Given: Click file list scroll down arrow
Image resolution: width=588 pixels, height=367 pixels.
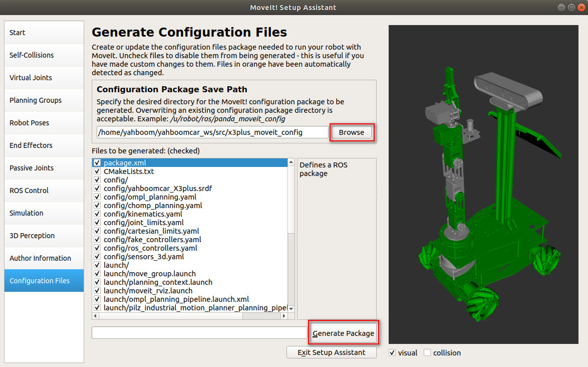Looking at the screenshot, I should [x=291, y=308].
